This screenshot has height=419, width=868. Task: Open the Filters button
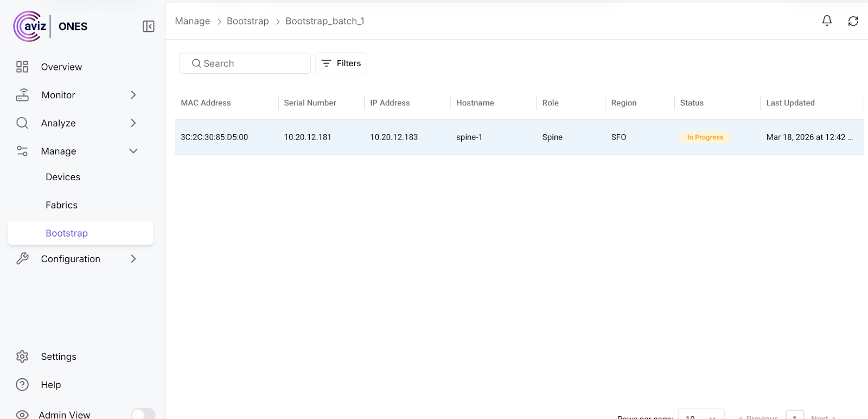[341, 64]
